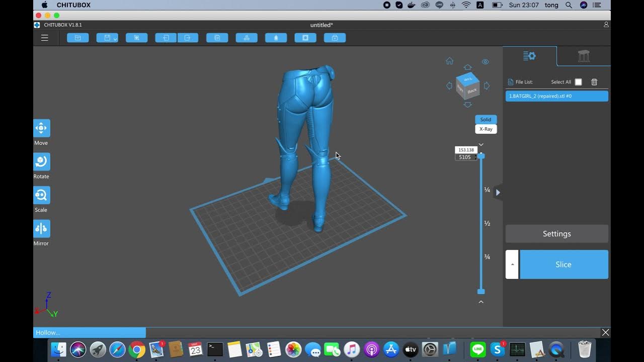Viewport: 644px width, 362px height.
Task: Click the Save project disk icon
Action: [106, 38]
